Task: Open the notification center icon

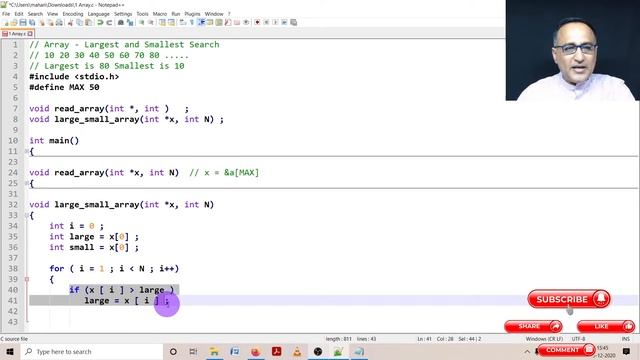Action: pyautogui.click(x=627, y=351)
